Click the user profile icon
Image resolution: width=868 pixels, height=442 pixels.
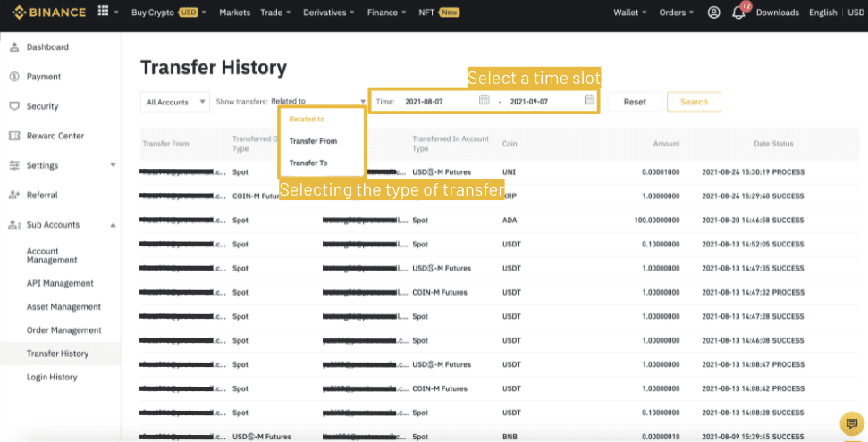tap(713, 13)
